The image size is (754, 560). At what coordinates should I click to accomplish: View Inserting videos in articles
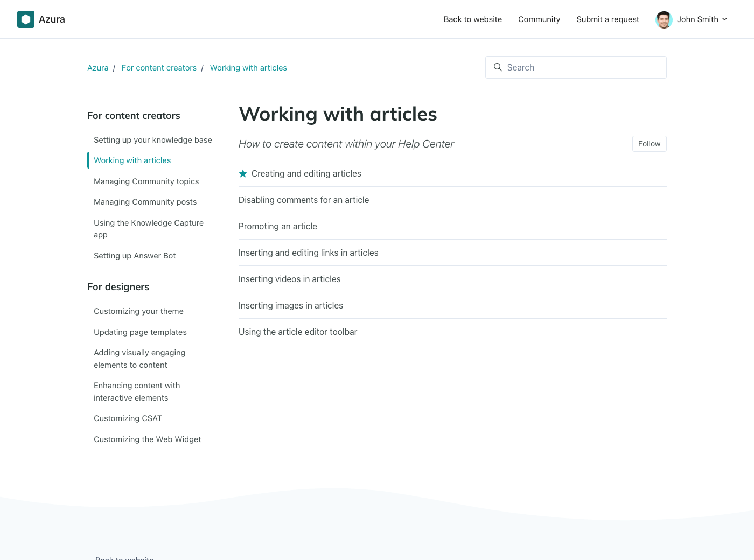pos(289,279)
